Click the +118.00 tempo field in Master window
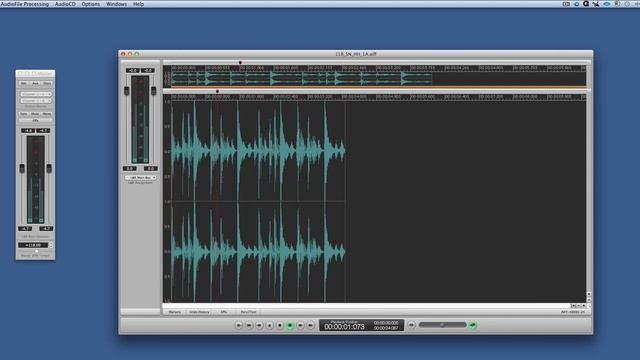Screen dimensions: 640x360 point(33,245)
